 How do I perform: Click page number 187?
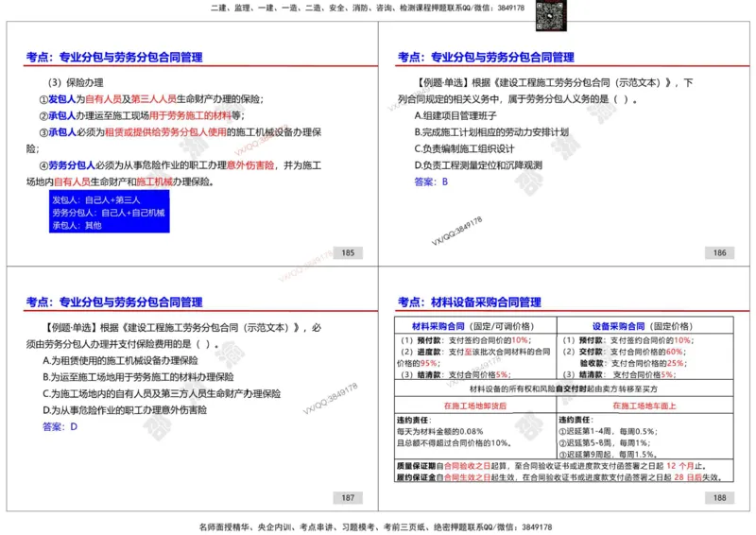(348, 498)
